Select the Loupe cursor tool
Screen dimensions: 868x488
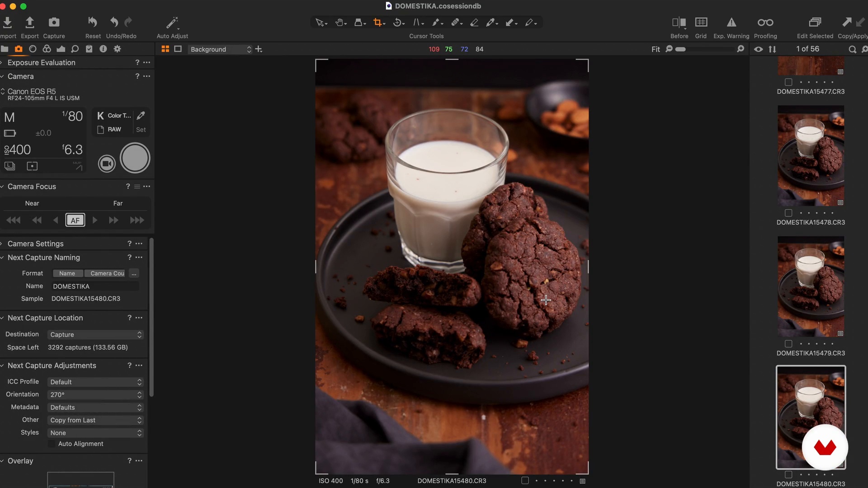[x=359, y=23]
